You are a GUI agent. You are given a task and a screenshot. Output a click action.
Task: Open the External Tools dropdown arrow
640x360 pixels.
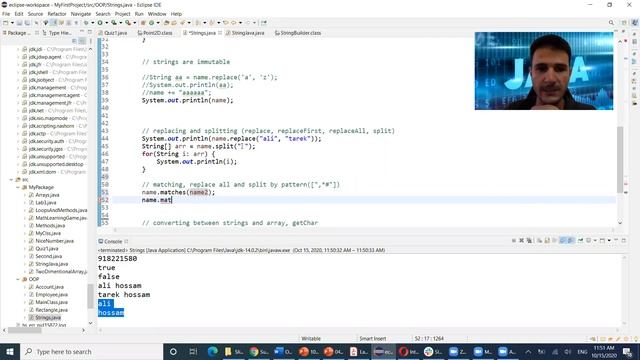pyautogui.click(x=134, y=23)
